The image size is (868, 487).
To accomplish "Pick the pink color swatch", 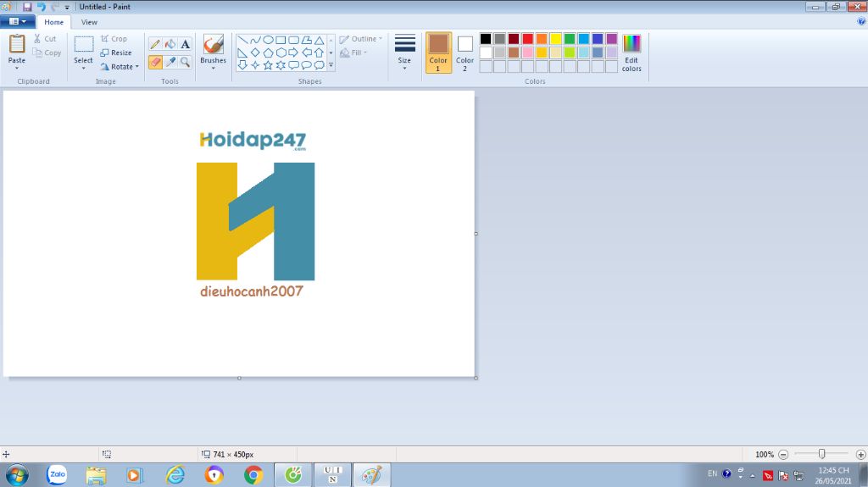I will pyautogui.click(x=527, y=53).
